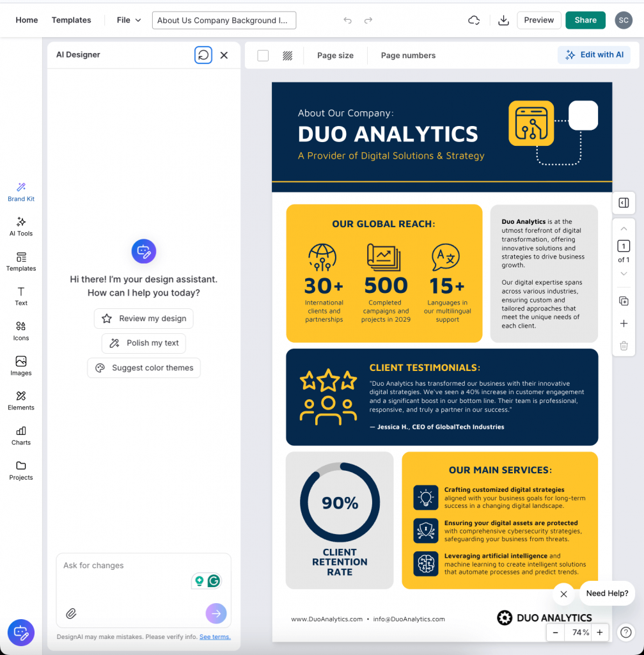Attach a file using the paperclip icon
The width and height of the screenshot is (644, 655).
pos(71,613)
